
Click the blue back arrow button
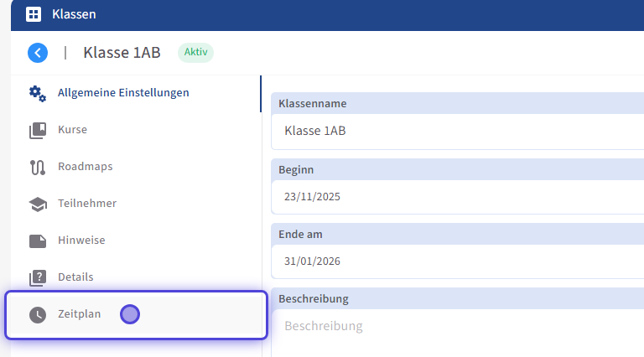pyautogui.click(x=38, y=53)
